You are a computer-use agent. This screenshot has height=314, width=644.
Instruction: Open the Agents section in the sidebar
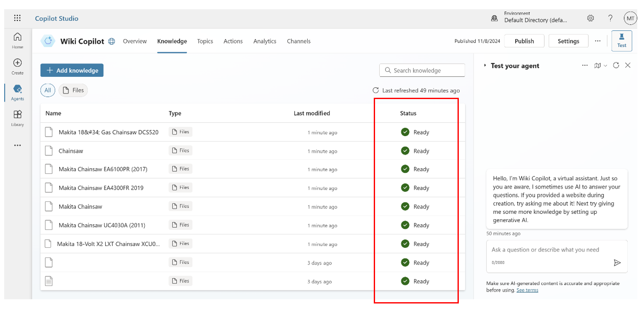click(x=17, y=92)
